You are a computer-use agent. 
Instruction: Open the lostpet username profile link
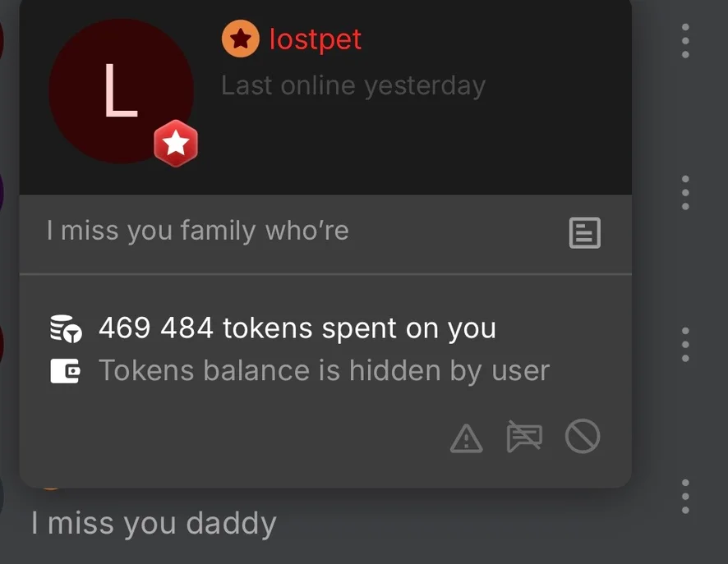pyautogui.click(x=316, y=39)
